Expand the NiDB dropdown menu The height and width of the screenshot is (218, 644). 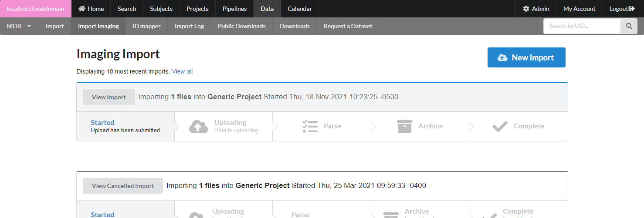click(19, 26)
